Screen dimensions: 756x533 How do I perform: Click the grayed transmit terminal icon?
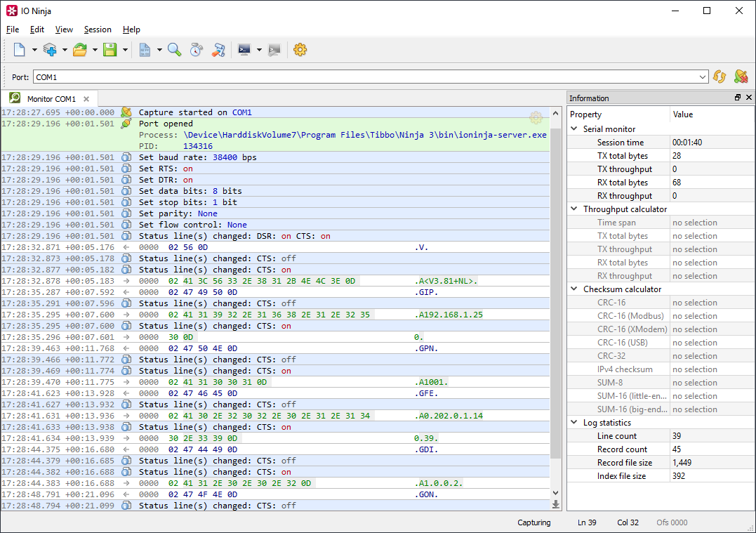click(274, 50)
